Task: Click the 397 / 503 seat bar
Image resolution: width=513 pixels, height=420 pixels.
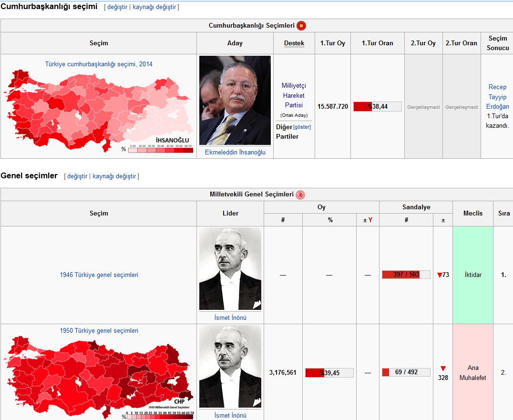Action: coord(406,275)
